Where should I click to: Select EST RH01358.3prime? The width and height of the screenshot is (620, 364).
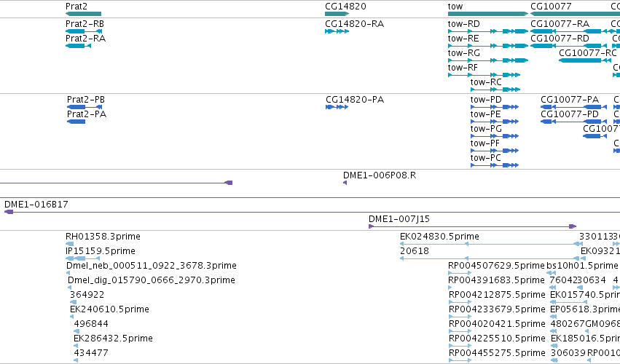(103, 237)
